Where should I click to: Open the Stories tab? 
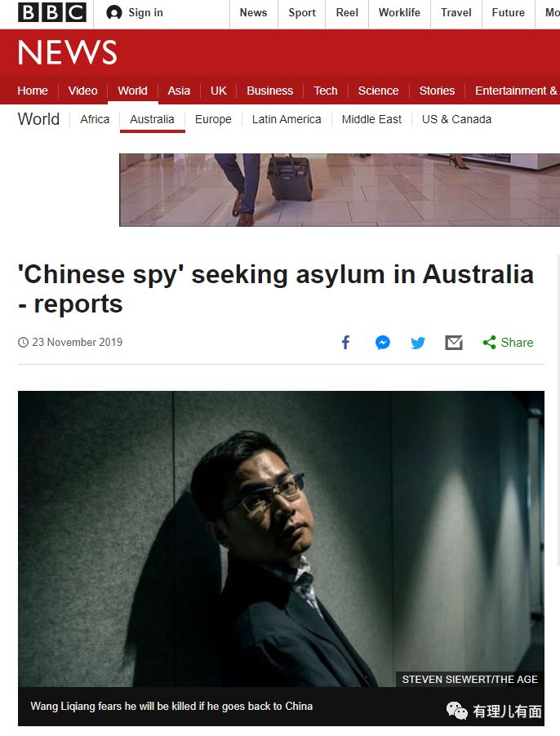tap(437, 91)
